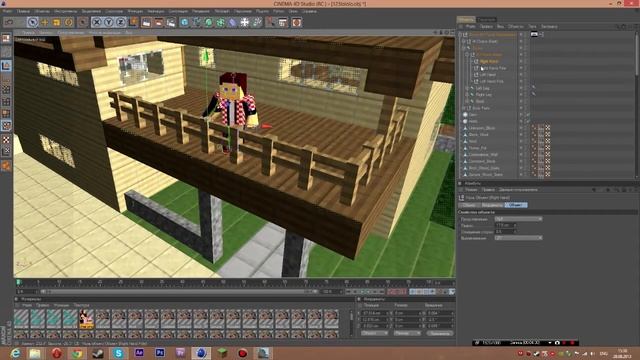Open the last dropdown in object properties
The height and width of the screenshot is (360, 640).
[518, 238]
